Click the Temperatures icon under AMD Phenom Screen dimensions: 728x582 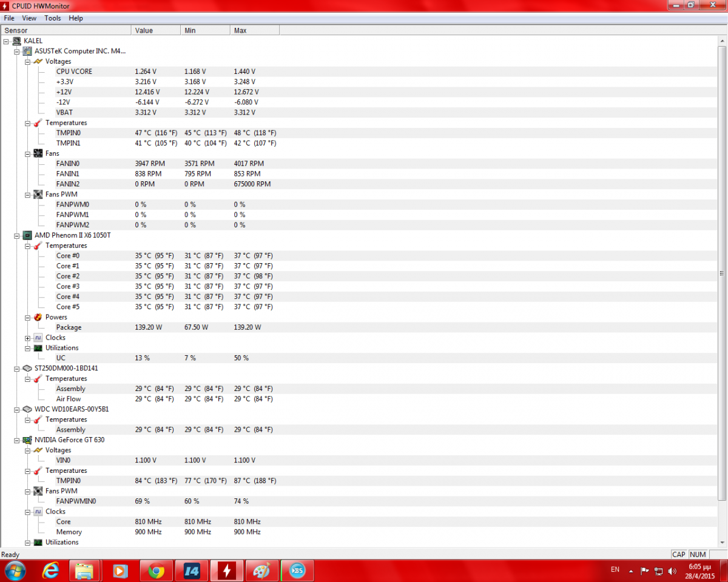tap(38, 246)
